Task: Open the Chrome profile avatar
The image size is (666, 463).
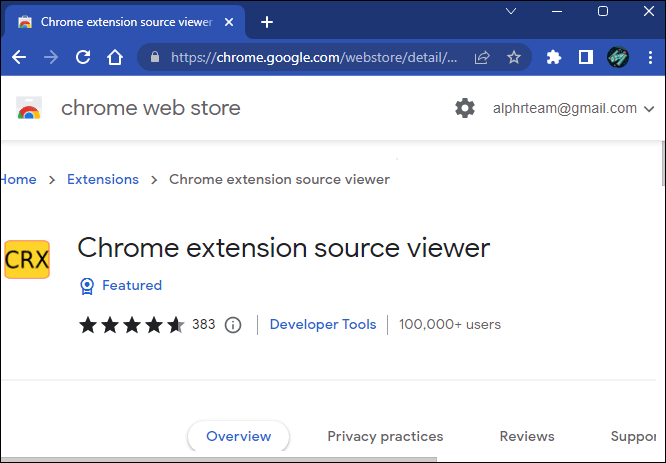Action: click(618, 57)
